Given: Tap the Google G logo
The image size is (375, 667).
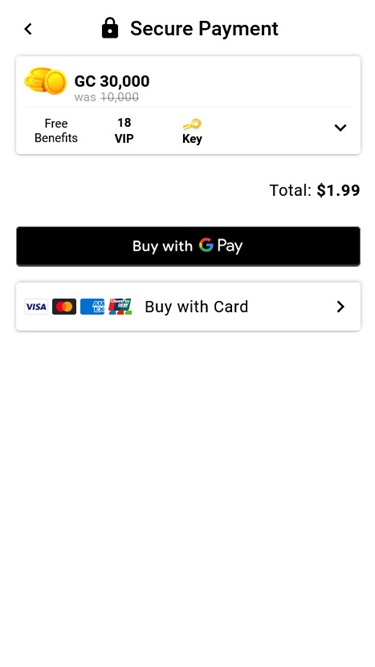Looking at the screenshot, I should coord(206,245).
